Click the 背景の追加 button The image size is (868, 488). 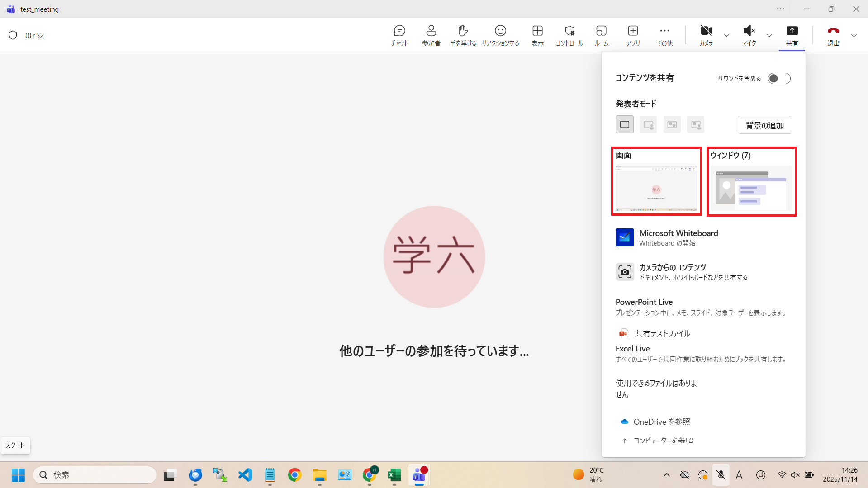[764, 125]
